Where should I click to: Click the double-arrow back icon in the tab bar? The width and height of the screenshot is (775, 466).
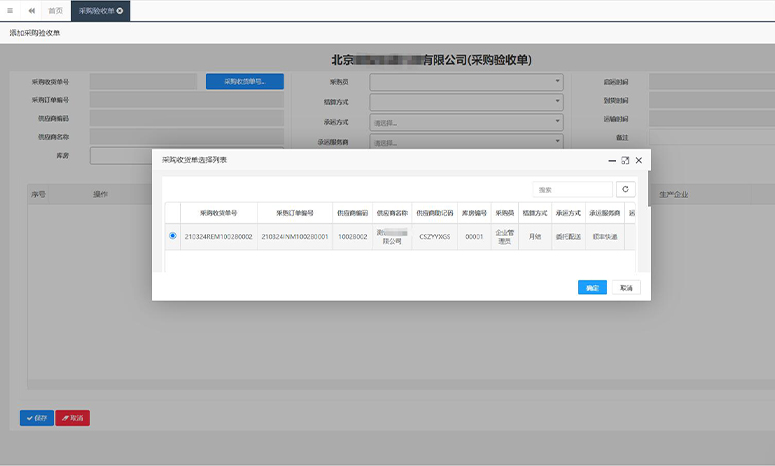(32, 10)
